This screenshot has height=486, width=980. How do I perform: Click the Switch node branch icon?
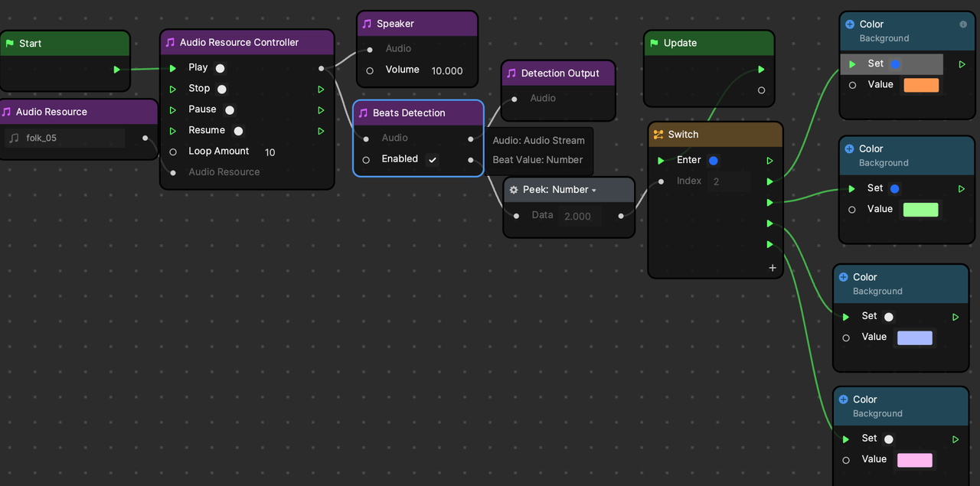click(658, 135)
